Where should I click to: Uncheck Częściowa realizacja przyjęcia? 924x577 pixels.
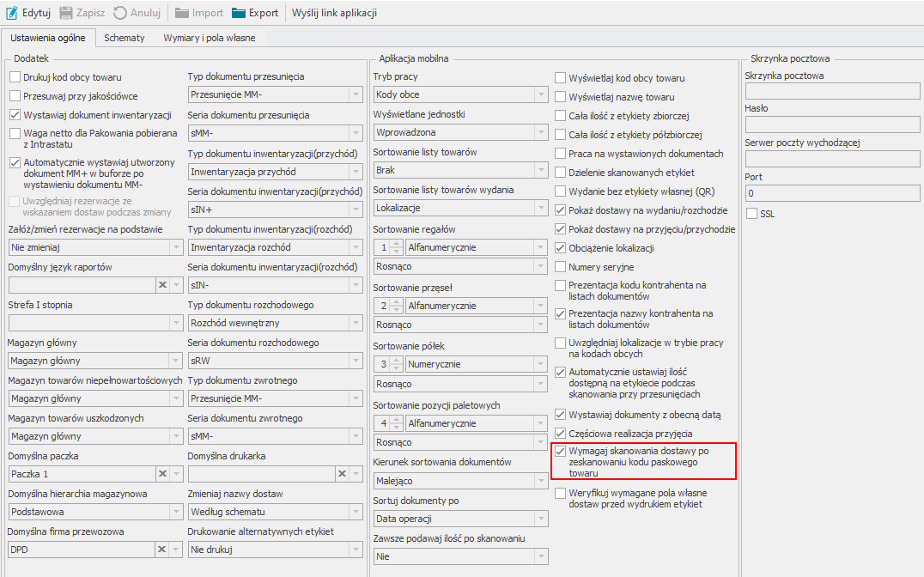(x=561, y=434)
